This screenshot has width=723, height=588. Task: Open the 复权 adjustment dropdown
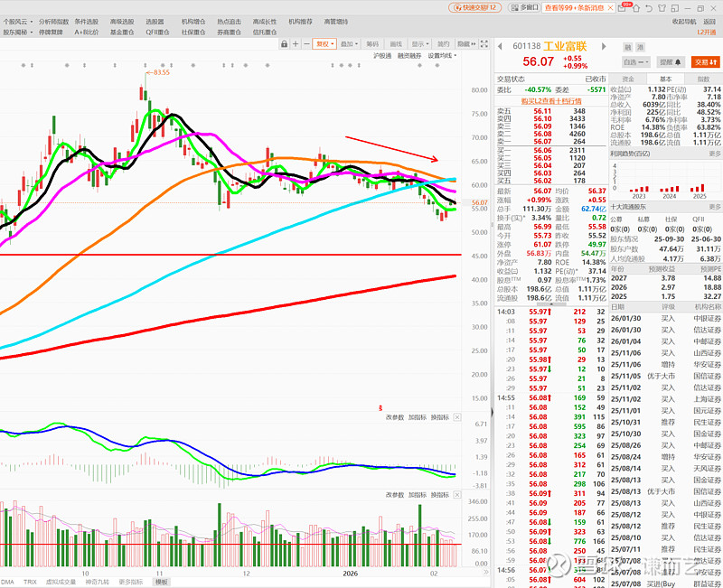[x=325, y=43]
